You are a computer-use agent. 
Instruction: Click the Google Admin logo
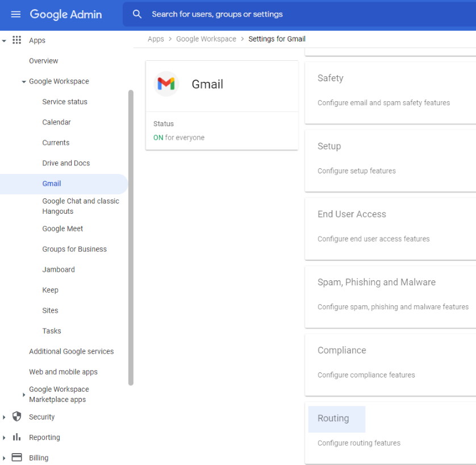pos(65,14)
